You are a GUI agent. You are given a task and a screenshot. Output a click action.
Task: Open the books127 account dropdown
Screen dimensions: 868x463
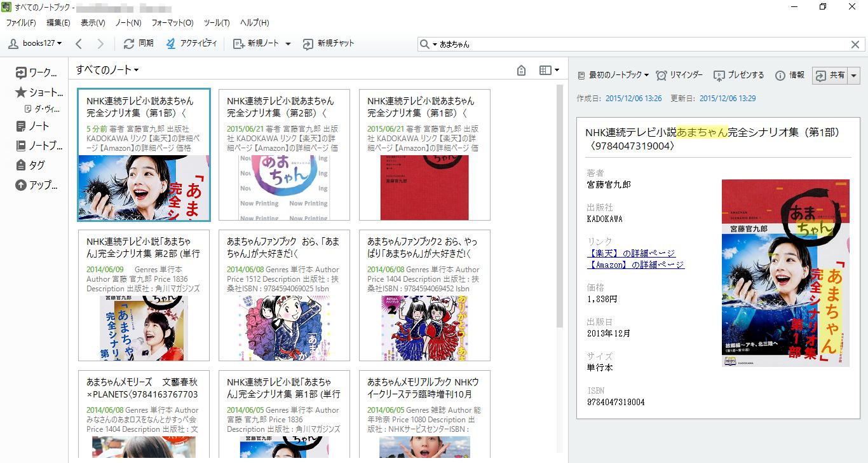point(36,43)
